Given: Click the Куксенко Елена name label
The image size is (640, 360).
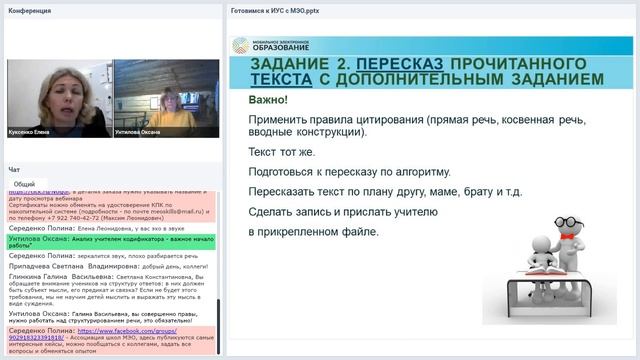Looking at the screenshot, I should pyautogui.click(x=29, y=132).
